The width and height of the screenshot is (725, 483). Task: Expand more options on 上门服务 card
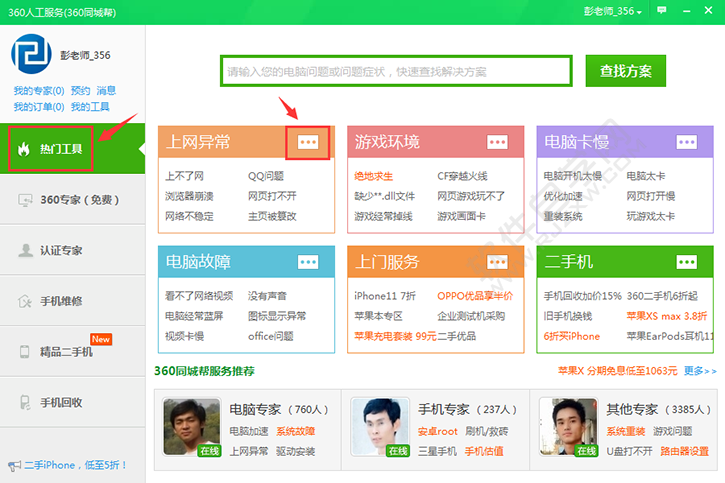coord(498,262)
